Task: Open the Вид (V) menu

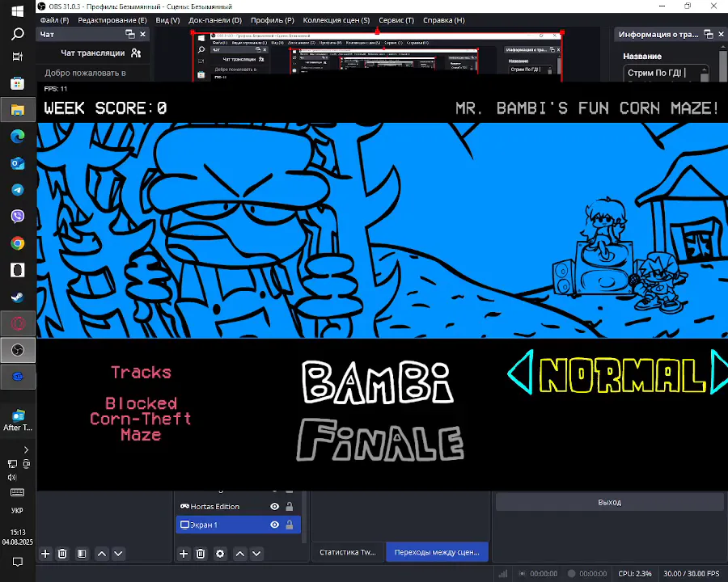Action: pos(167,20)
